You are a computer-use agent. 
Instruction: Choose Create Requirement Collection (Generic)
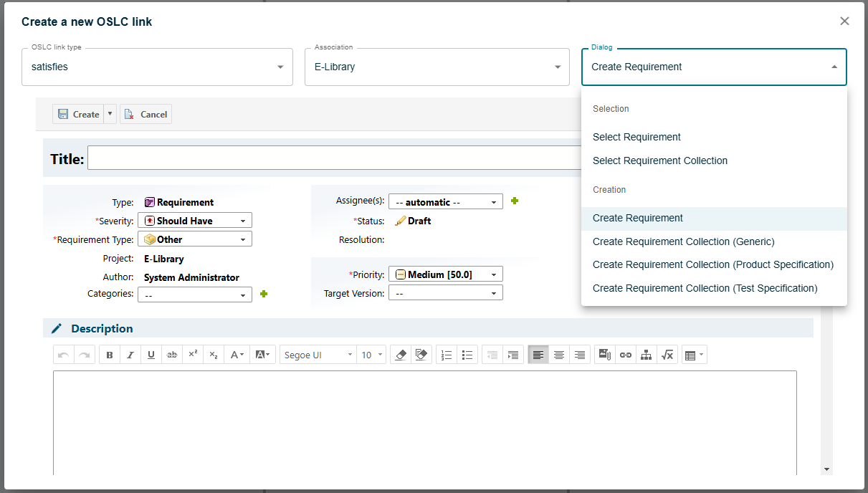(x=714, y=241)
